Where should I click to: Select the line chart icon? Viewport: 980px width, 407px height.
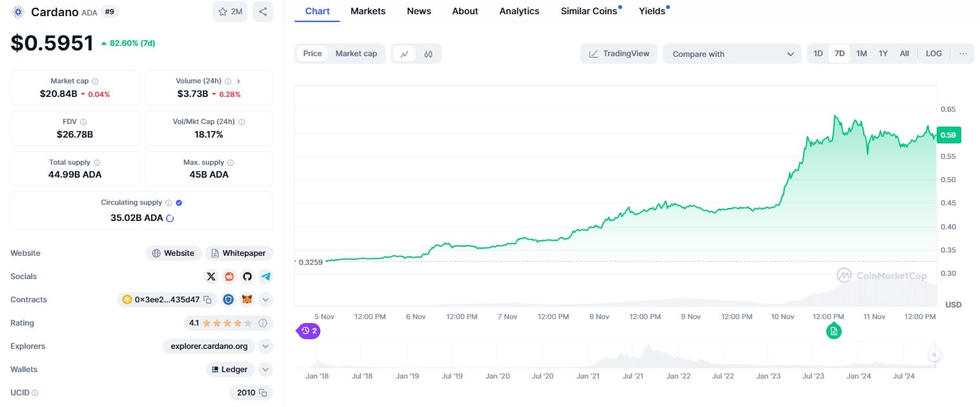click(x=404, y=54)
